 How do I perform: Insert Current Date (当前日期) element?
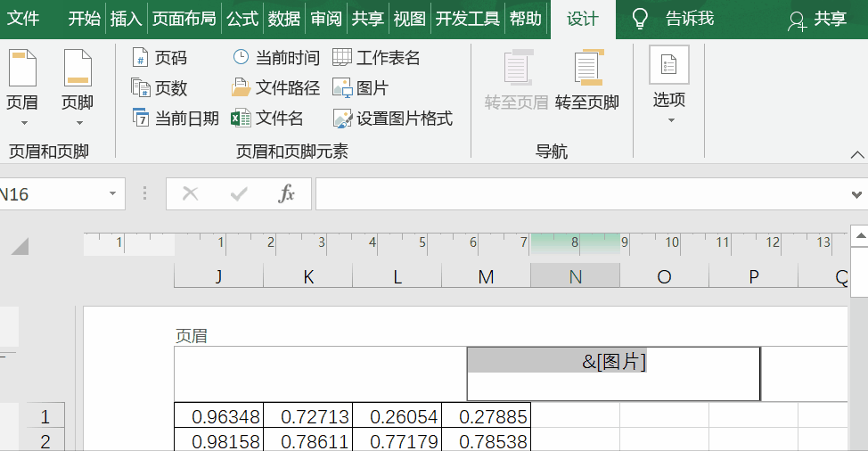[x=176, y=118]
